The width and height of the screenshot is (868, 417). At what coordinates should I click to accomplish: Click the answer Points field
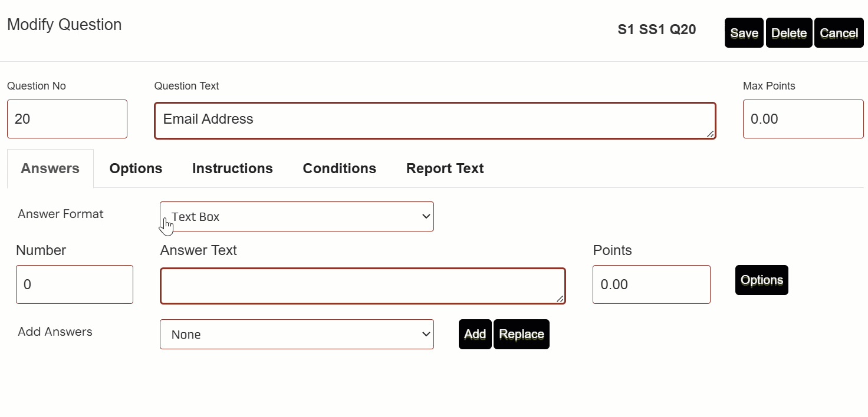pos(651,284)
